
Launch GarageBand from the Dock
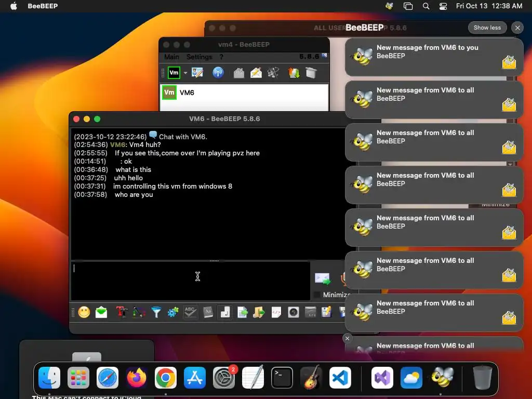point(311,378)
